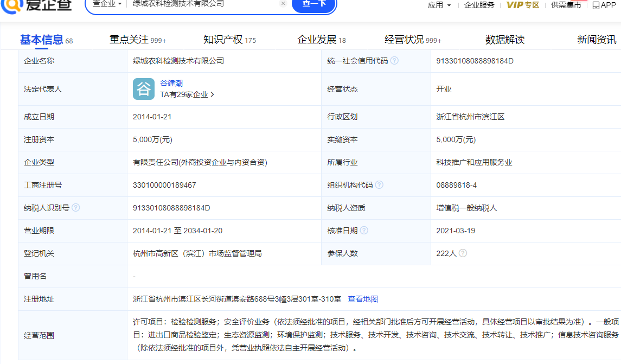This screenshot has height=364, width=621.
Task: Open help icon beside 222人
Action: click(463, 253)
